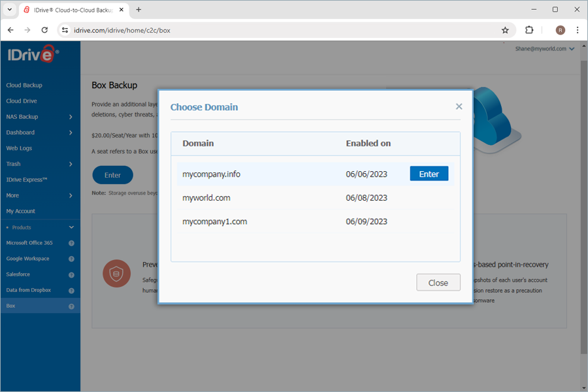Click the Enabled on column header
Viewport: 588px width, 392px height.
coord(368,143)
